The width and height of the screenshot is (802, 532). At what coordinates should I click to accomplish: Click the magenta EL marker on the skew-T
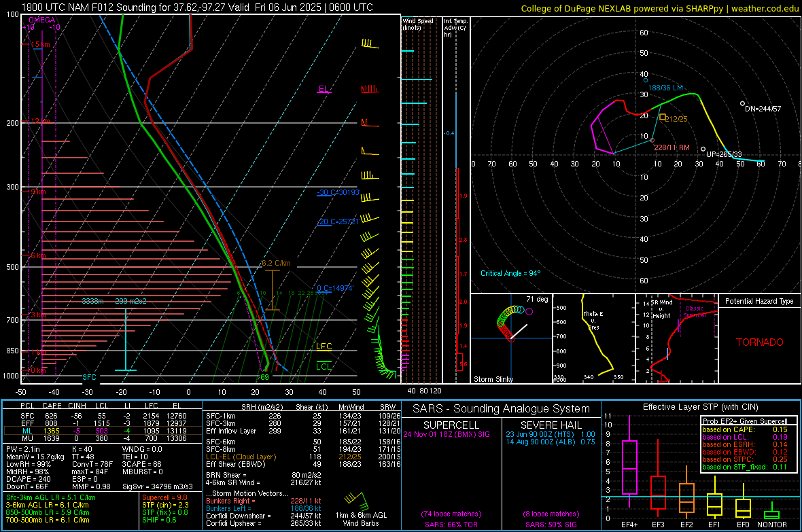click(x=324, y=90)
